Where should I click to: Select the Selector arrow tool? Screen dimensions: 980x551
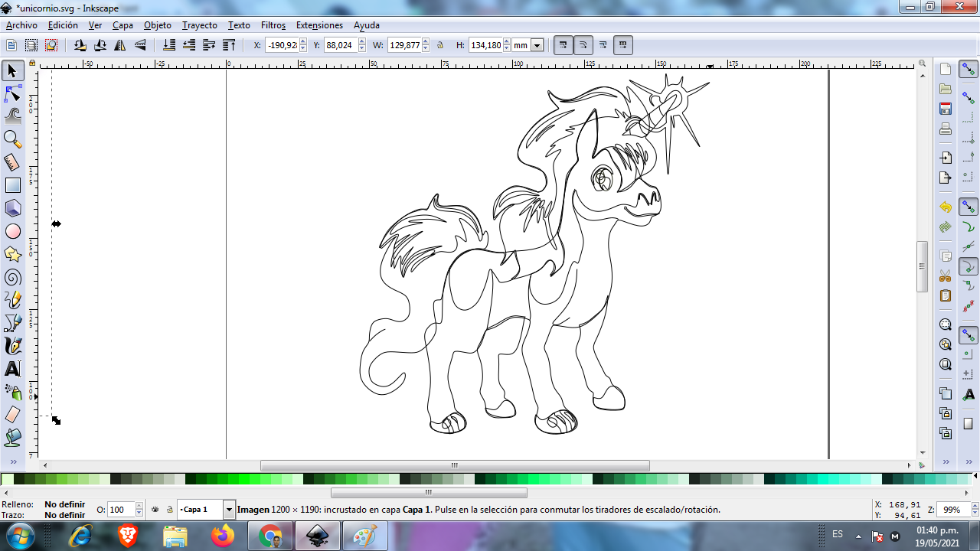pos(12,70)
